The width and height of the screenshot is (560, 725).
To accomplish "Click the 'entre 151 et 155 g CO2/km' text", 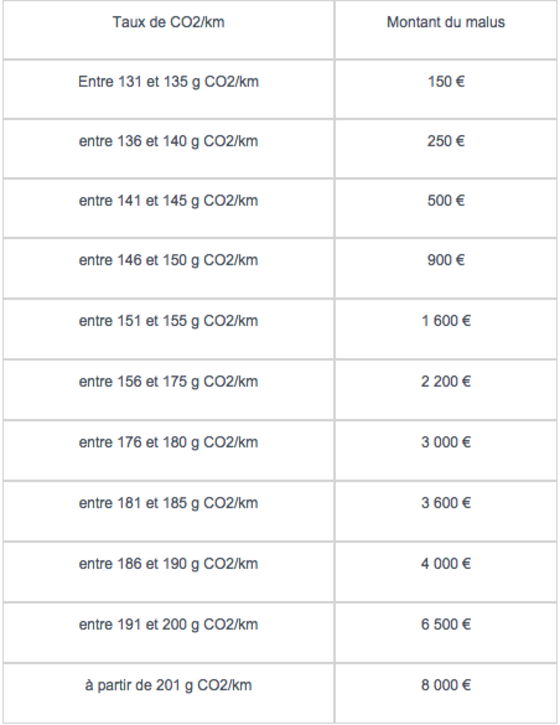I will click(x=168, y=321).
